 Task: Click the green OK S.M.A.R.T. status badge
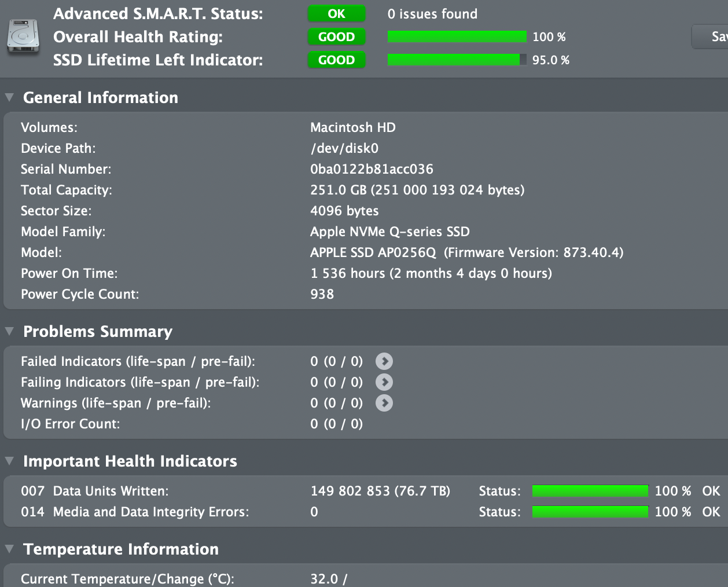click(336, 14)
